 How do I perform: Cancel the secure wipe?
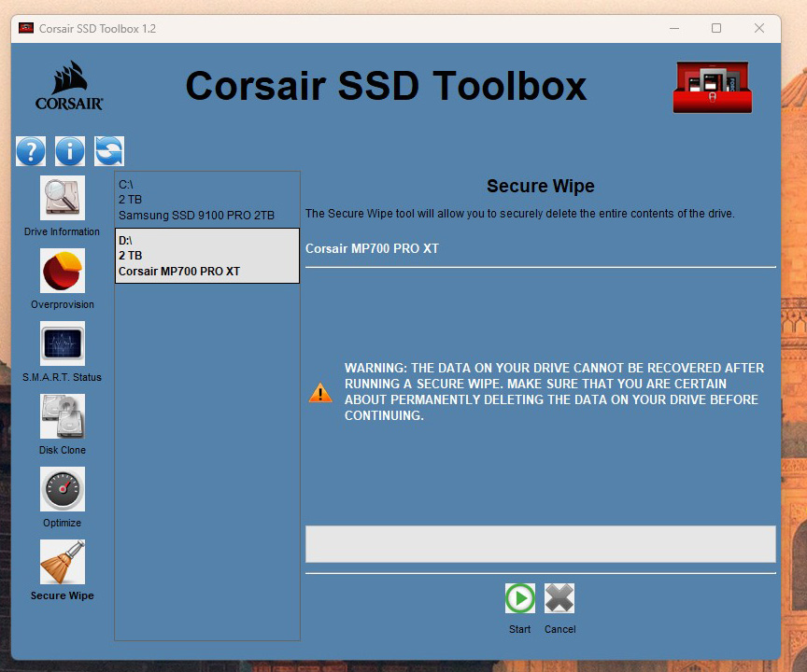[559, 598]
